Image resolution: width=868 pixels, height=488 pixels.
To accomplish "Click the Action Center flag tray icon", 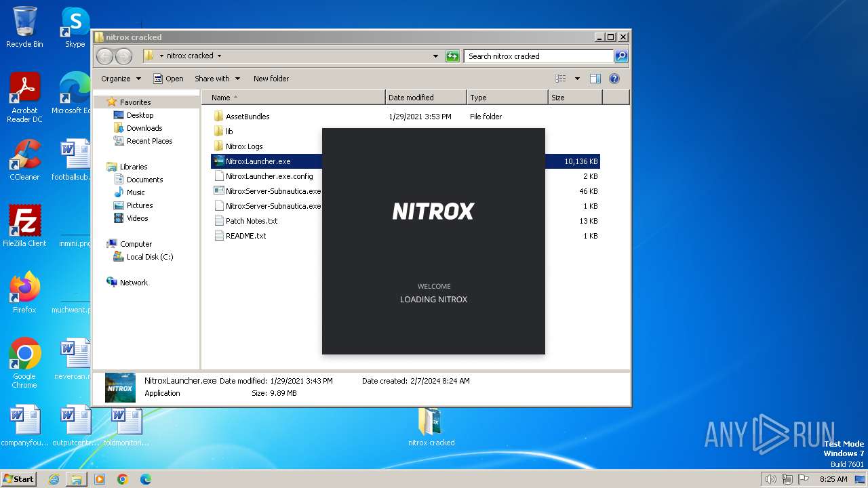I will [x=804, y=479].
